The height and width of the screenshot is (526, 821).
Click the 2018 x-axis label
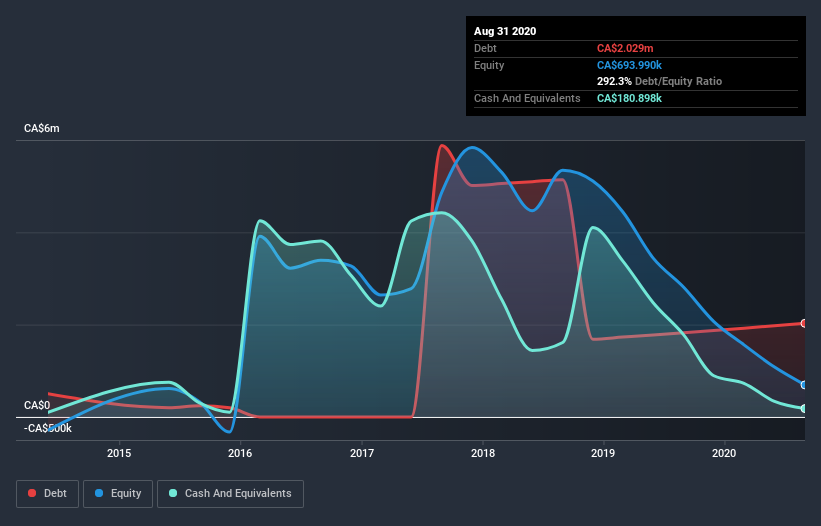[483, 453]
